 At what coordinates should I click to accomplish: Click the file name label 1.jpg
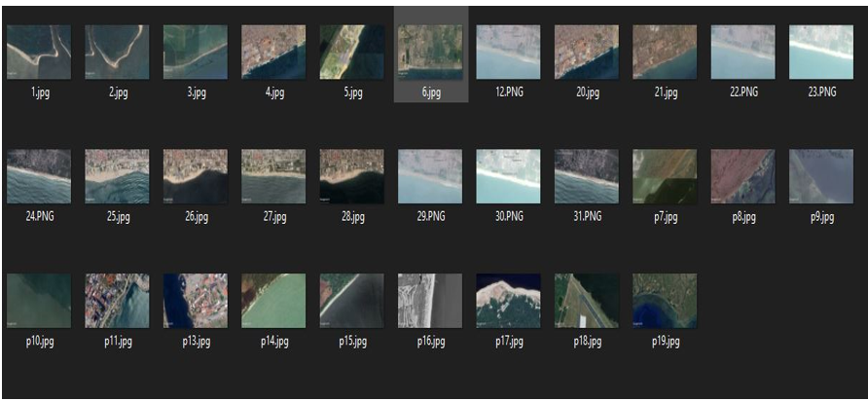(39, 93)
